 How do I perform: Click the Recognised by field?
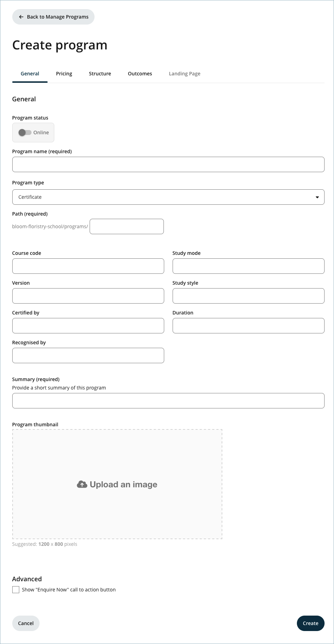(88, 355)
